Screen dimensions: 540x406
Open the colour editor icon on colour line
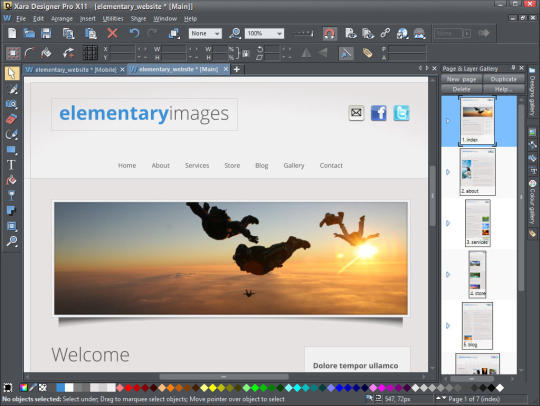click(23, 388)
